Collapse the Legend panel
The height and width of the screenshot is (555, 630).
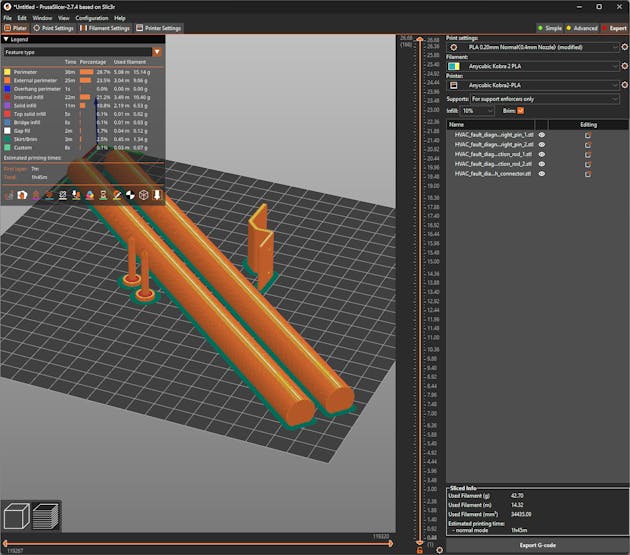pos(7,39)
